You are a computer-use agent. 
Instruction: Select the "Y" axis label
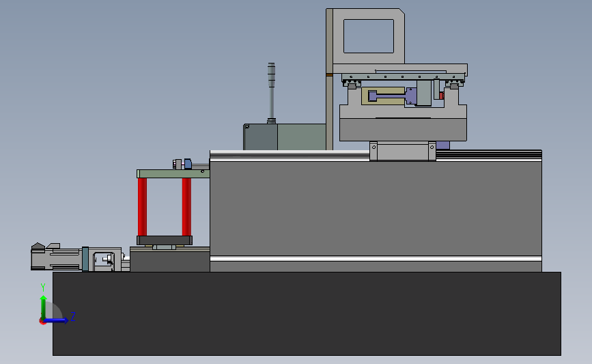coord(43,288)
